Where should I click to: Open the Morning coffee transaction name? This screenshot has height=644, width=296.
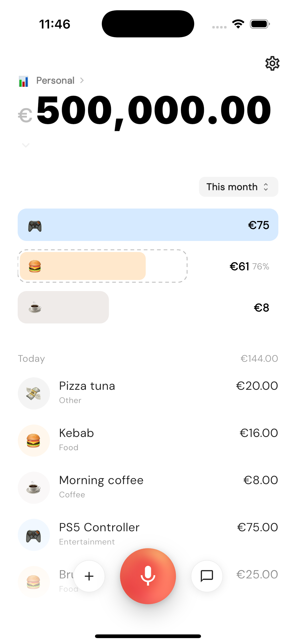coord(101,480)
